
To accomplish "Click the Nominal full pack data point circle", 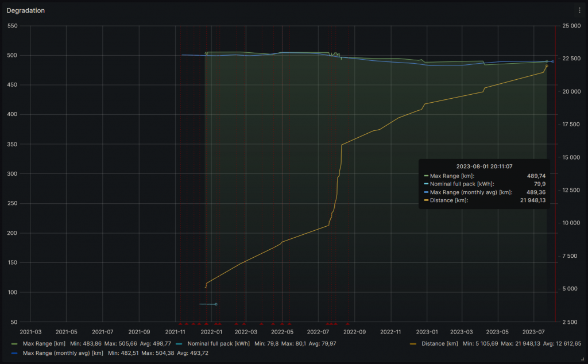I will point(215,304).
